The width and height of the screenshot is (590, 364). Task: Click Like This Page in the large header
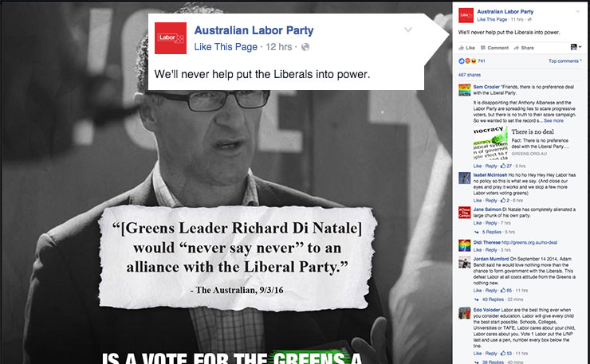point(226,47)
